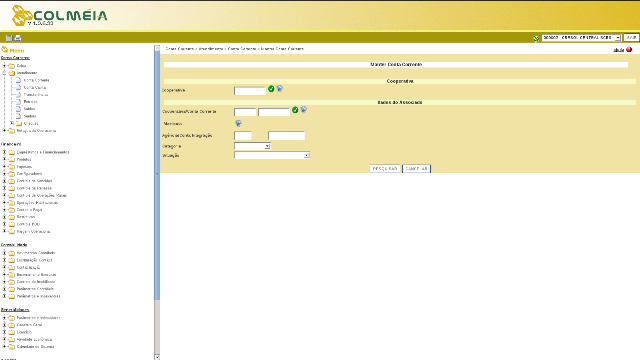This screenshot has height=360, width=640.
Task: Click the Conta Corrente document icon in the tree
Action: pos(18,80)
